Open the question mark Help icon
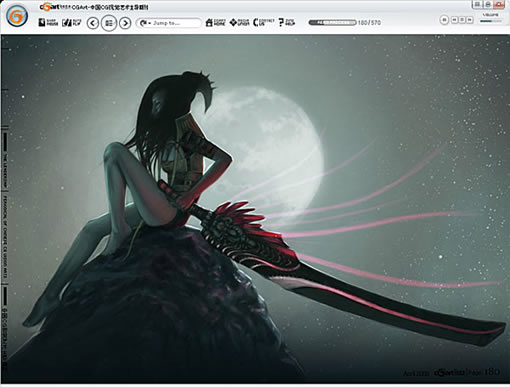The image size is (510, 387). point(287,22)
